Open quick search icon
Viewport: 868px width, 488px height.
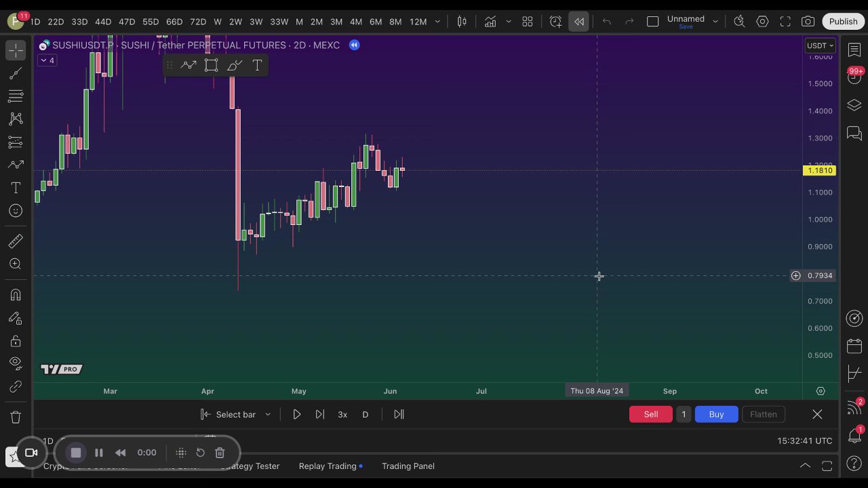click(x=739, y=22)
